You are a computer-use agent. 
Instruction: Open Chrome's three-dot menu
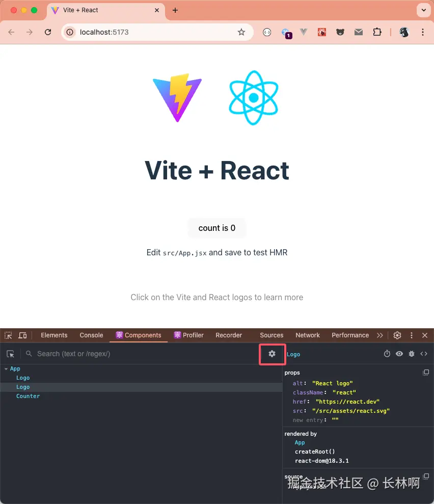(x=423, y=32)
